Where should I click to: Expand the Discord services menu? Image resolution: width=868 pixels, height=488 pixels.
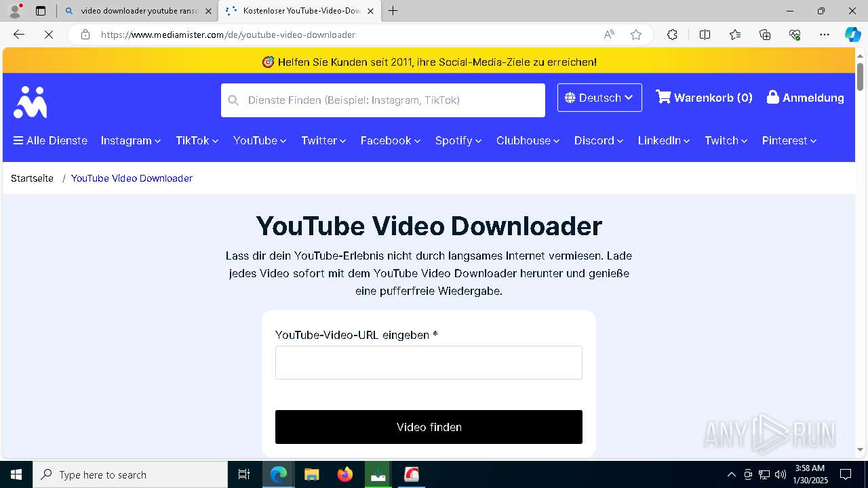click(599, 140)
